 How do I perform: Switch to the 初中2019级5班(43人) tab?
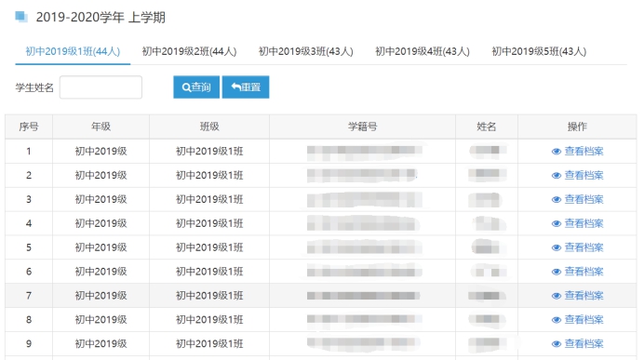click(539, 51)
